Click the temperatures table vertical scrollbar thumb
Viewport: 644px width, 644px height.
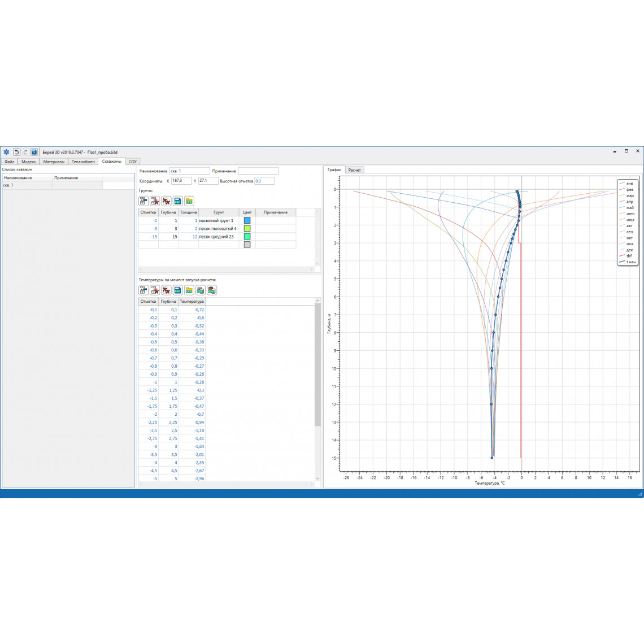tap(317, 365)
